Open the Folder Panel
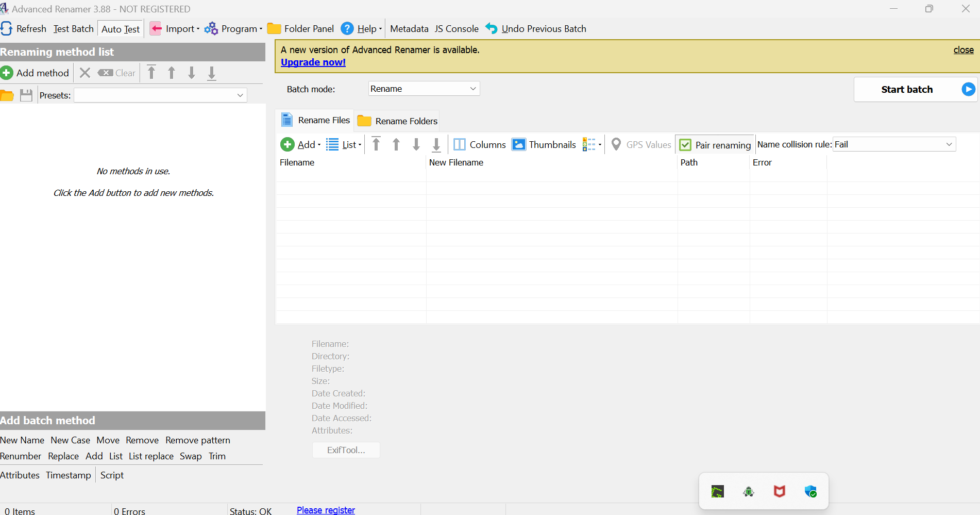This screenshot has width=980, height=515. pyautogui.click(x=300, y=29)
